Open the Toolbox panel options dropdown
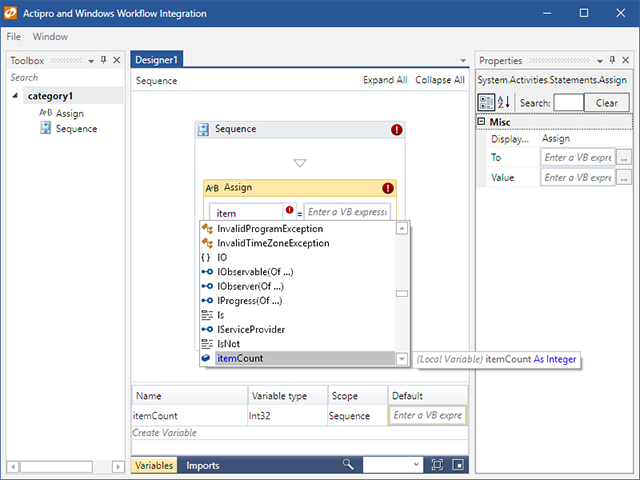The height and width of the screenshot is (480, 640). click(91, 61)
